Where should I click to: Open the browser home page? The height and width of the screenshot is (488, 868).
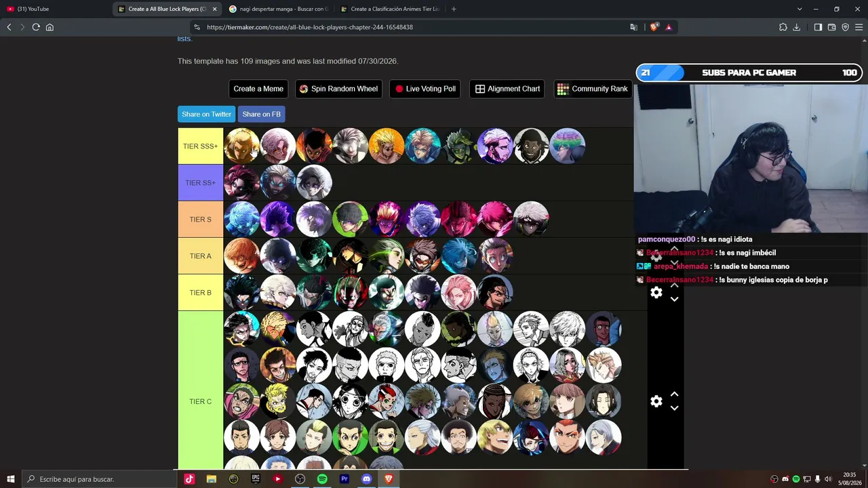point(50,27)
